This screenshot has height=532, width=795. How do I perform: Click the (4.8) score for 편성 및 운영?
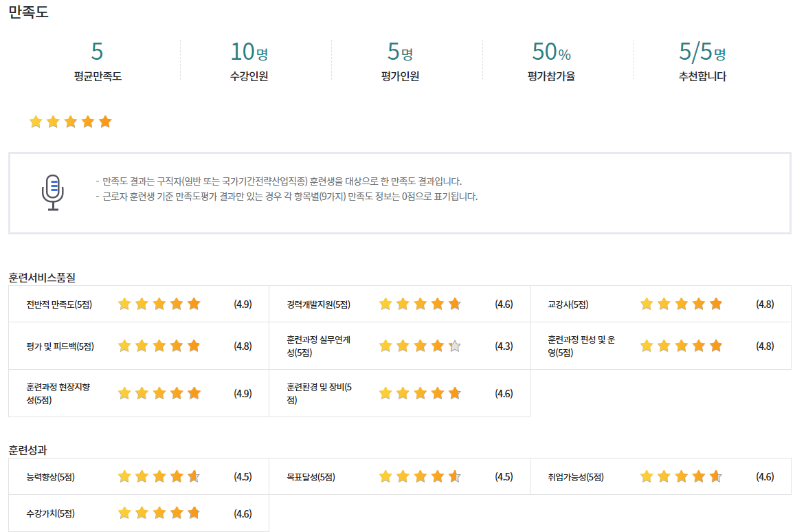tap(765, 346)
